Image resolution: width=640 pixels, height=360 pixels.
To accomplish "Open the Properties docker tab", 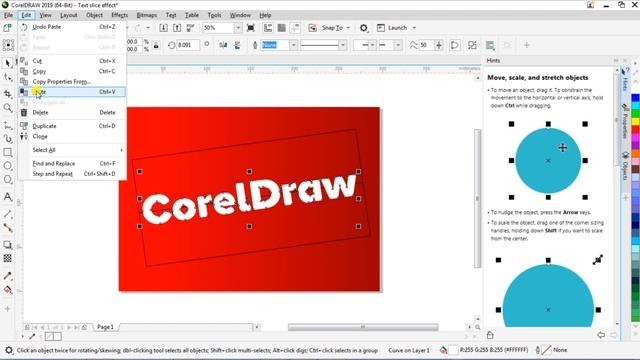I will [624, 121].
